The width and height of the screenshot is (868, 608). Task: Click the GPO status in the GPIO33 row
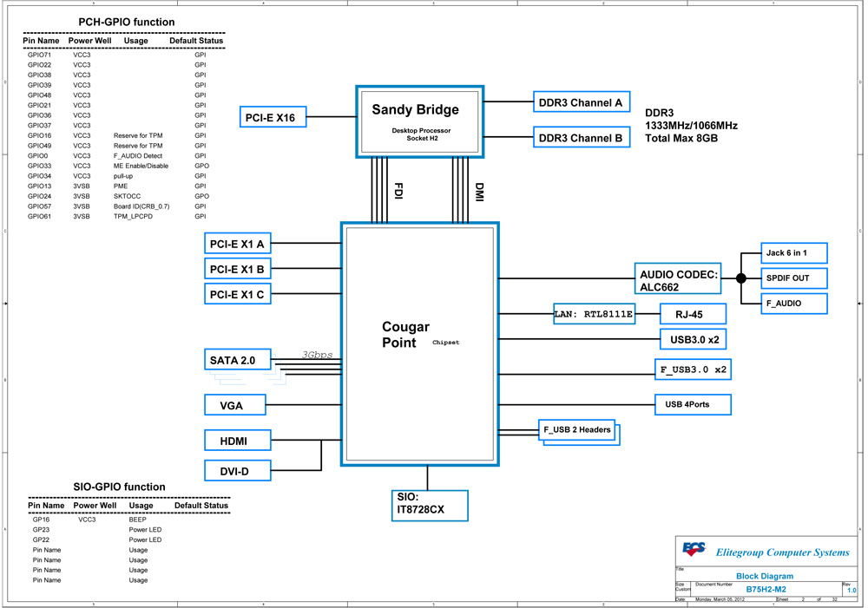click(201, 166)
